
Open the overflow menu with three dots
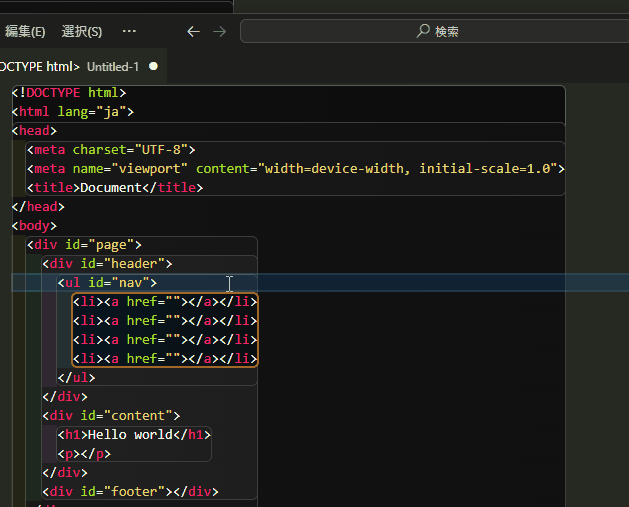129,31
